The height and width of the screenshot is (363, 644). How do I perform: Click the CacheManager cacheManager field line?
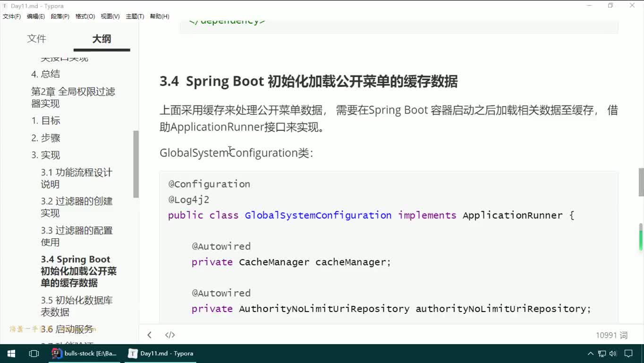pos(291,262)
